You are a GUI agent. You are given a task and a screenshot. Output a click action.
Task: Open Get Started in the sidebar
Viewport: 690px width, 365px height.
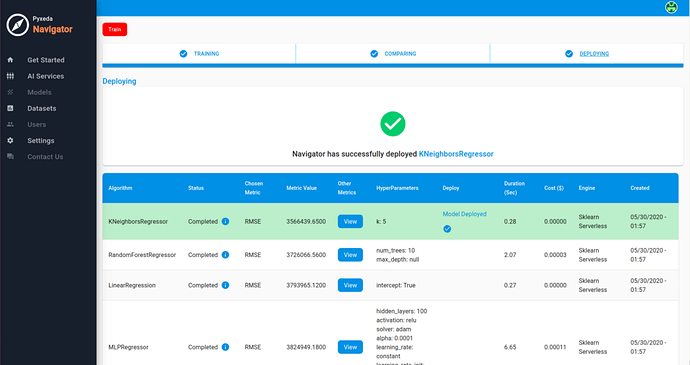pos(46,60)
